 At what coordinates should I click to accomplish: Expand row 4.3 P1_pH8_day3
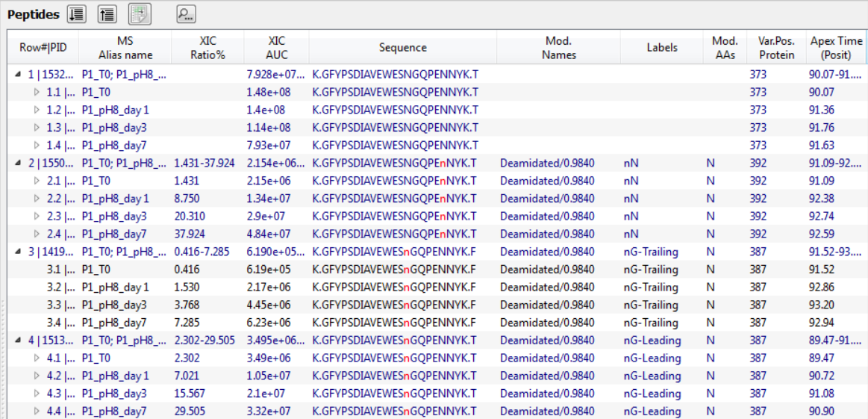pos(37,394)
